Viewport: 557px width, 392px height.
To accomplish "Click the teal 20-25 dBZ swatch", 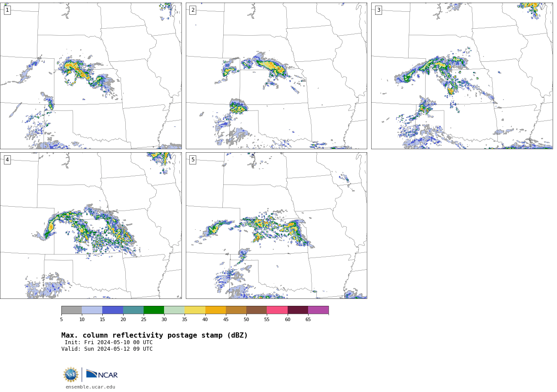I will (x=133, y=310).
